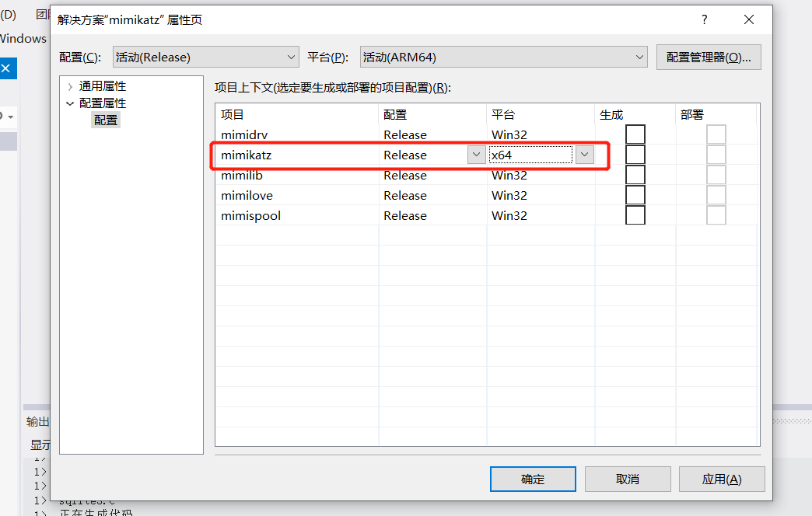Toggle 生成 checkbox for mimidrv
The image size is (812, 516).
(635, 134)
